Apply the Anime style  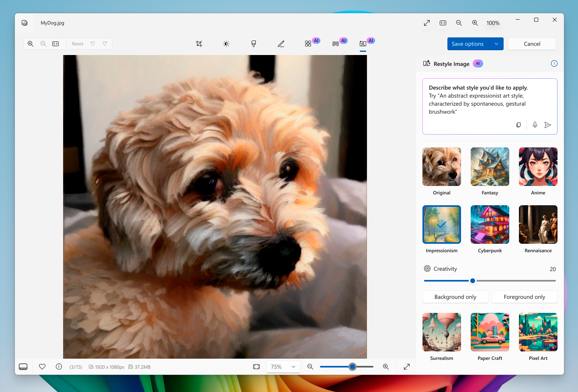click(x=538, y=167)
